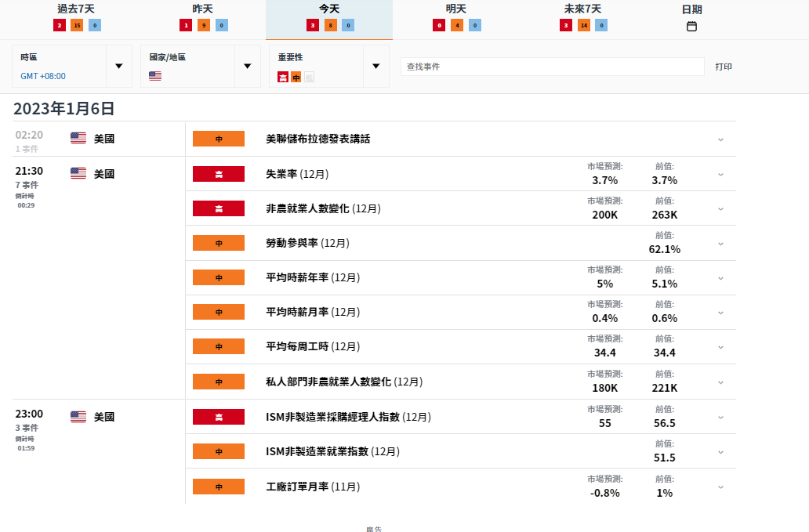
Task: Toggle the medium importance (中) filter
Action: click(296, 77)
